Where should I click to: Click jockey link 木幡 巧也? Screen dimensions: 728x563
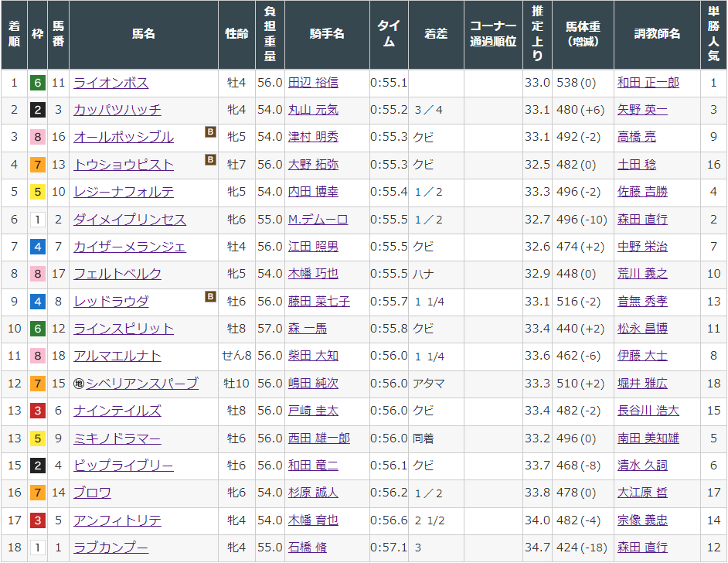(313, 274)
